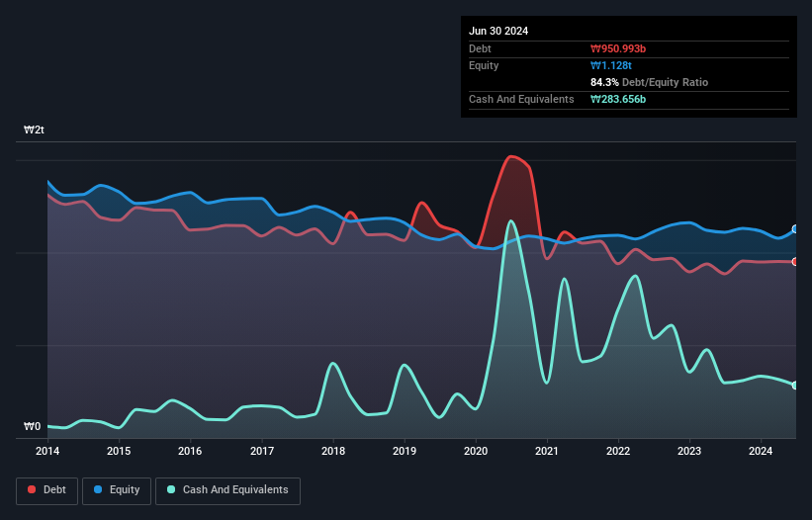Click the ₩1.128t equity value

click(611, 65)
